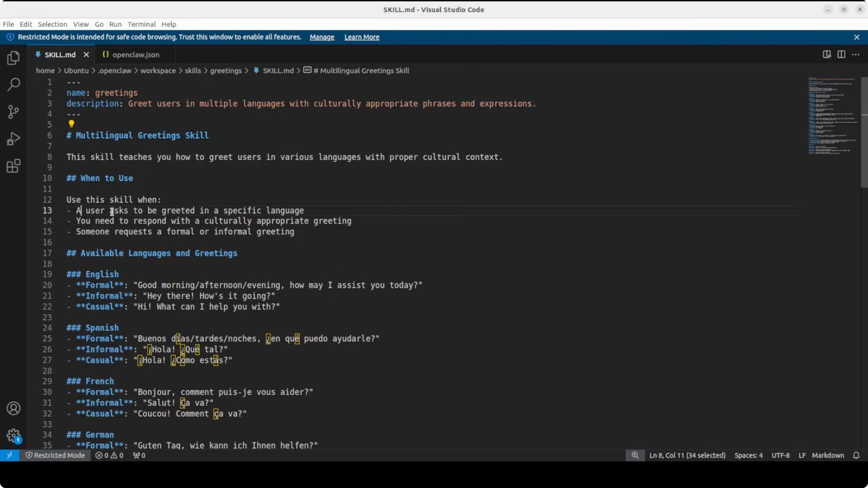Open the Manage gear icon
Screen dimensions: 868x488
coord(13,435)
